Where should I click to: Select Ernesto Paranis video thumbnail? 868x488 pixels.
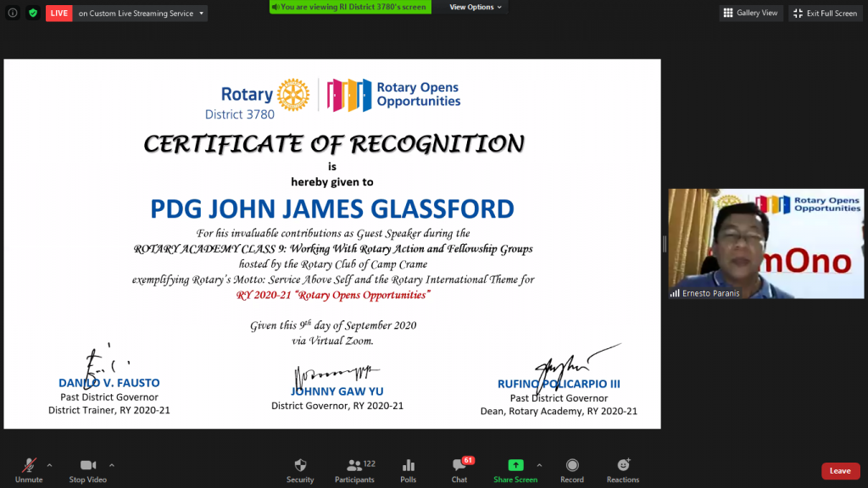click(x=766, y=244)
